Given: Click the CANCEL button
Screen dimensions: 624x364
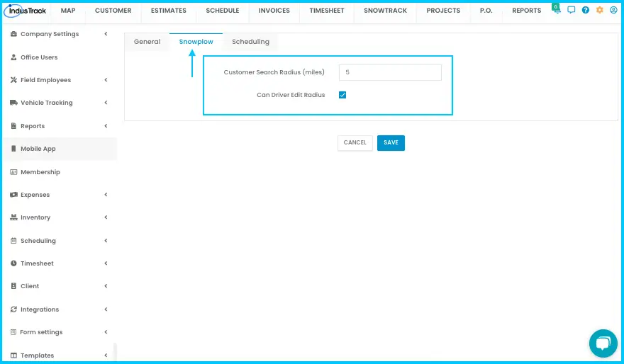Looking at the screenshot, I should click(x=355, y=143).
